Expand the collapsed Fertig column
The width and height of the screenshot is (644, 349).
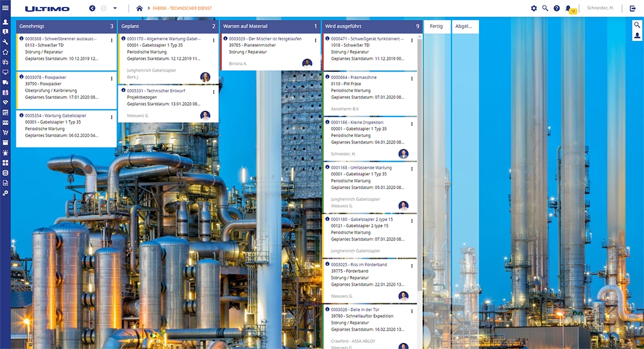[437, 26]
